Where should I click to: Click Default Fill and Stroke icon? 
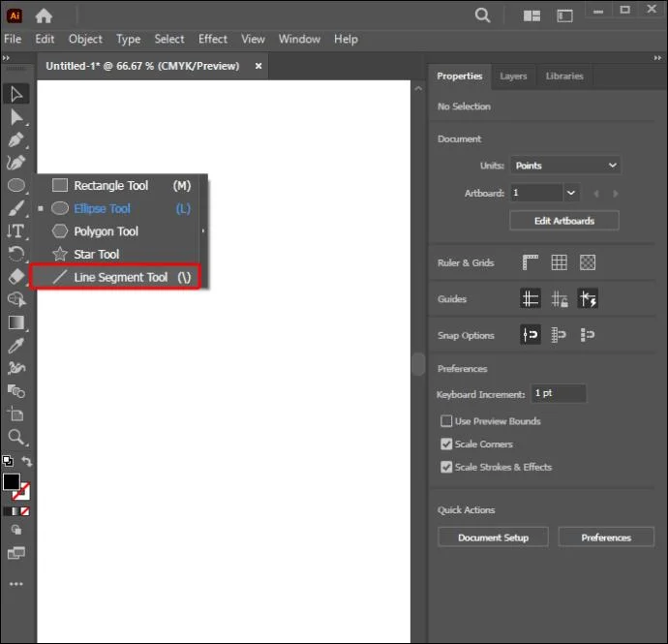tap(8, 461)
